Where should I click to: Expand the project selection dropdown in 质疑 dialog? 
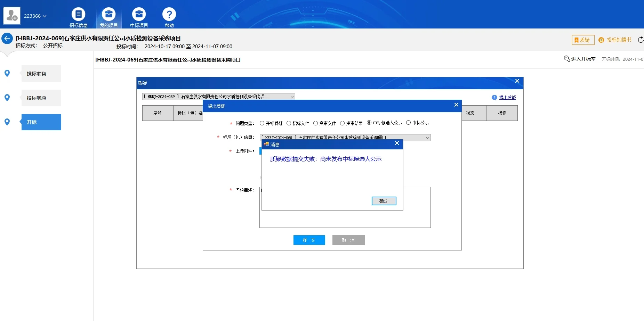[x=292, y=96]
